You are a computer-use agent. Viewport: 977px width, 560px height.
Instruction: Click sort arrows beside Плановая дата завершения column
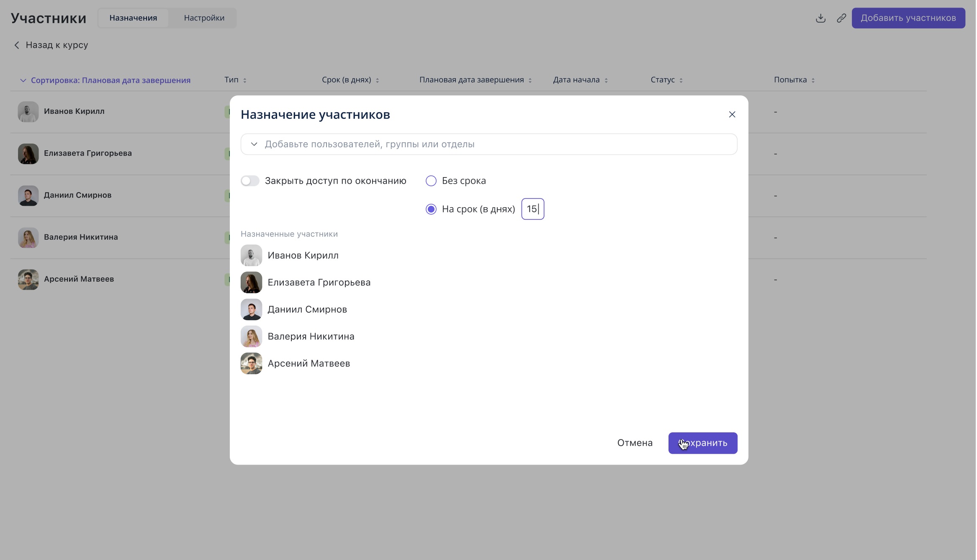pyautogui.click(x=530, y=80)
